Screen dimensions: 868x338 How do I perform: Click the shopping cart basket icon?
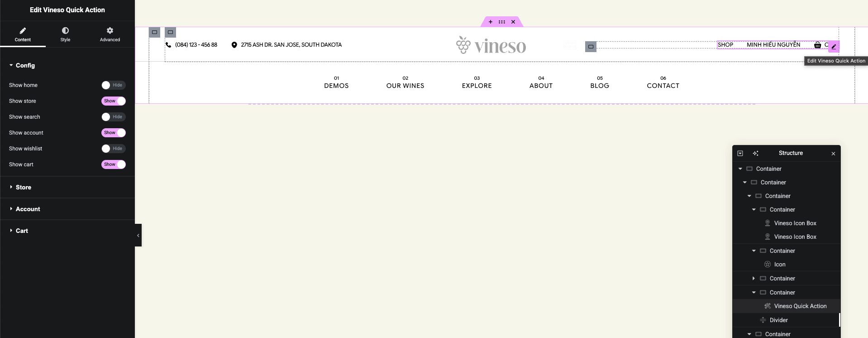pos(817,45)
